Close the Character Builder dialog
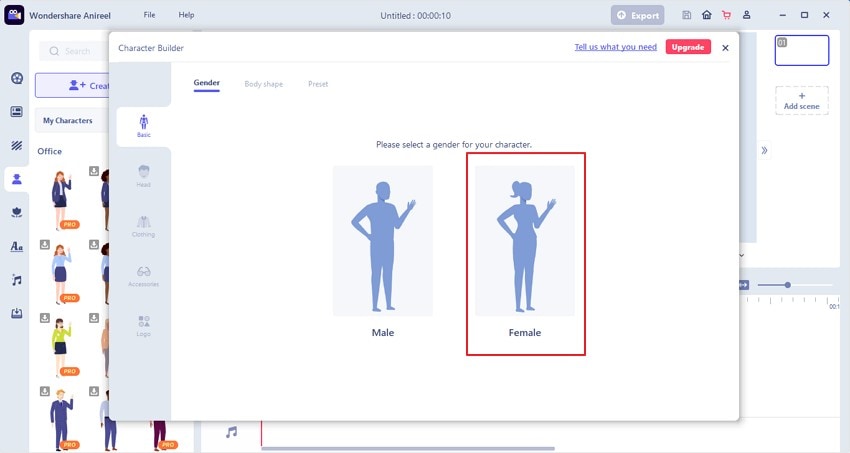Image resolution: width=850 pixels, height=453 pixels. (x=725, y=48)
